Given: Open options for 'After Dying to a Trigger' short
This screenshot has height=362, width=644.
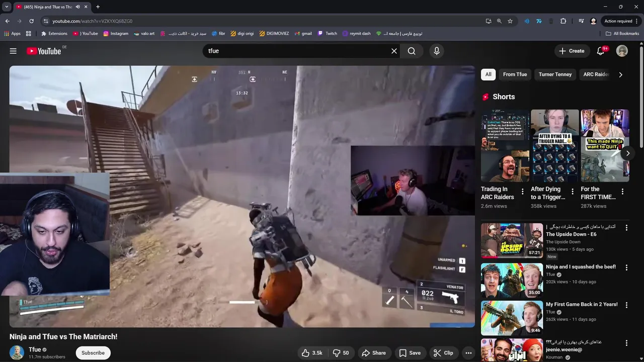Looking at the screenshot, I should pos(572,192).
